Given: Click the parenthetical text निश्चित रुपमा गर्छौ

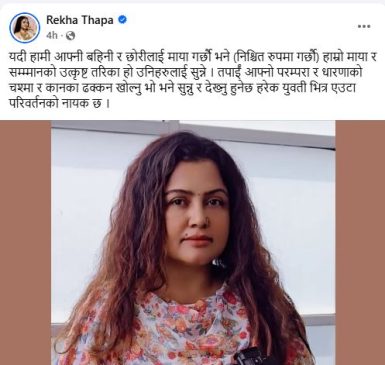Looking at the screenshot, I should [x=277, y=58].
